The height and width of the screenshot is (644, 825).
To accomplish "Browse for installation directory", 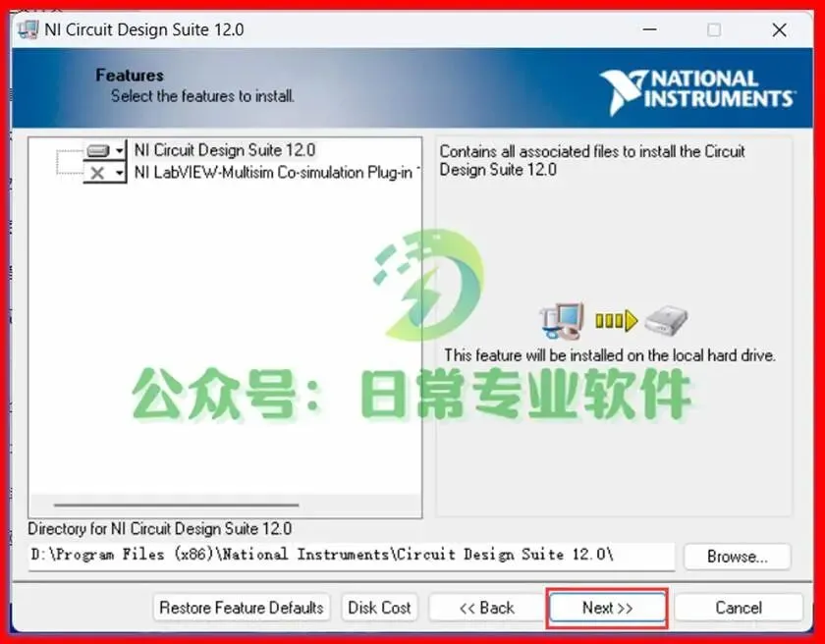I will 738,557.
